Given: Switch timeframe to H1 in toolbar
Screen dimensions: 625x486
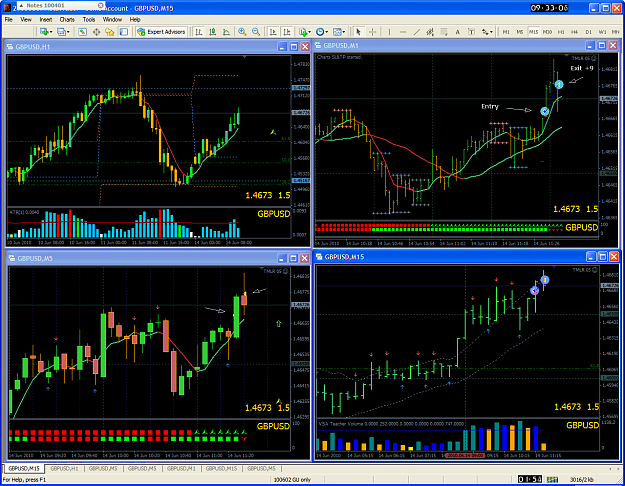Looking at the screenshot, I should 561,32.
